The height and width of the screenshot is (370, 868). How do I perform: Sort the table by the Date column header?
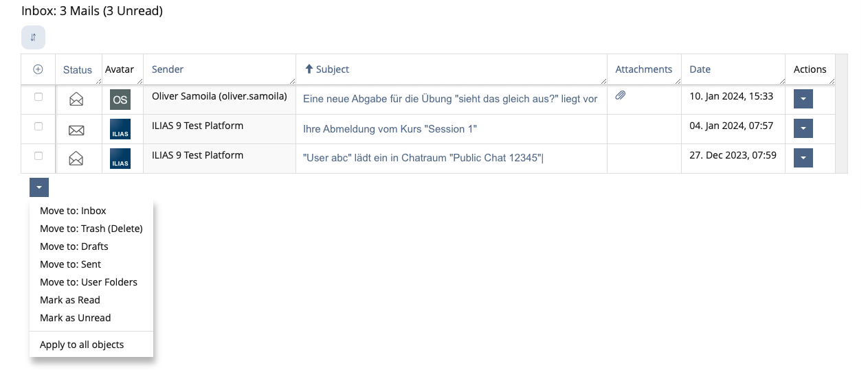(700, 69)
